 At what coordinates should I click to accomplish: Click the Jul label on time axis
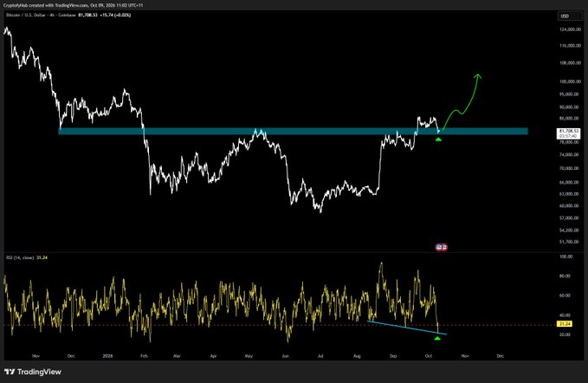click(x=320, y=356)
